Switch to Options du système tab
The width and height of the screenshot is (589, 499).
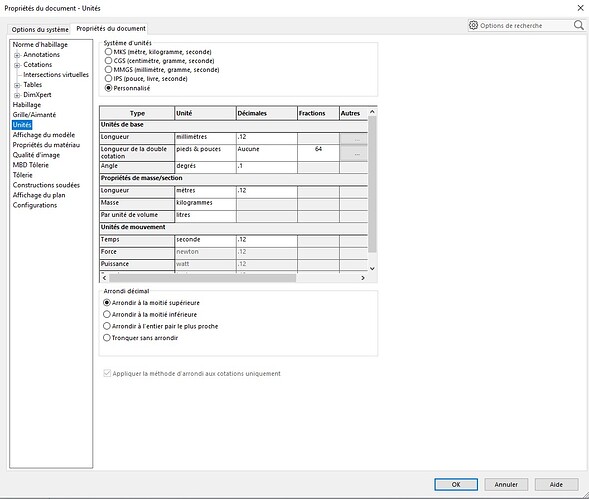click(40, 29)
